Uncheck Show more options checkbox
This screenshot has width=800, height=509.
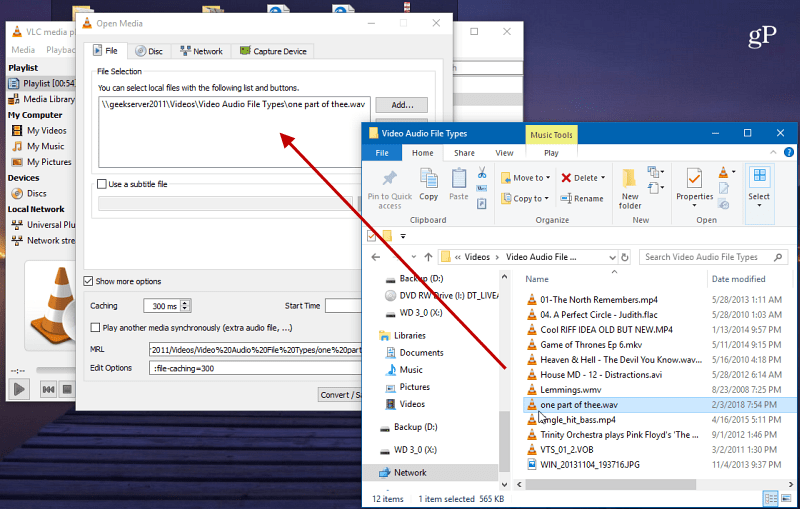pyautogui.click(x=88, y=281)
